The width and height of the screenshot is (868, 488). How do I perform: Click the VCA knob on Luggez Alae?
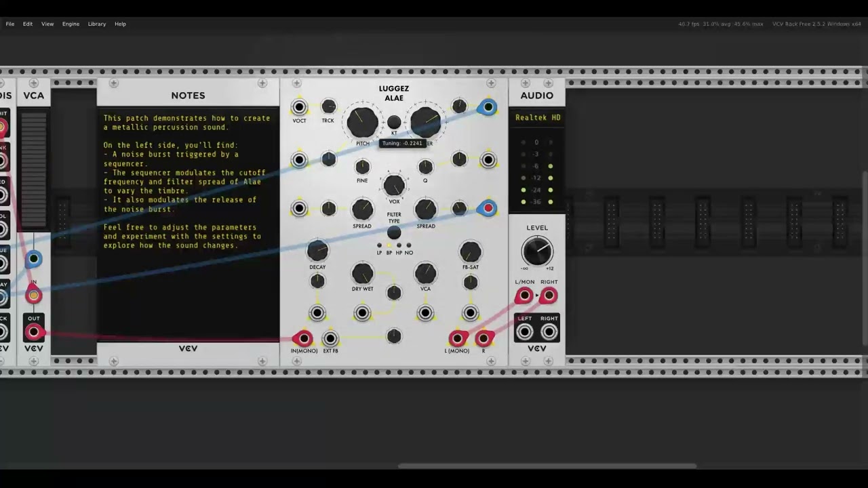pyautogui.click(x=425, y=274)
